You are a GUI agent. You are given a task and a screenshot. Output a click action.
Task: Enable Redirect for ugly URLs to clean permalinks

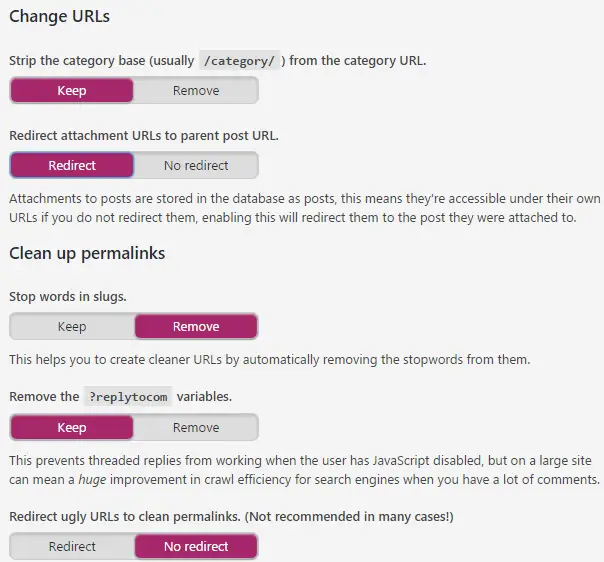[x=72, y=547]
